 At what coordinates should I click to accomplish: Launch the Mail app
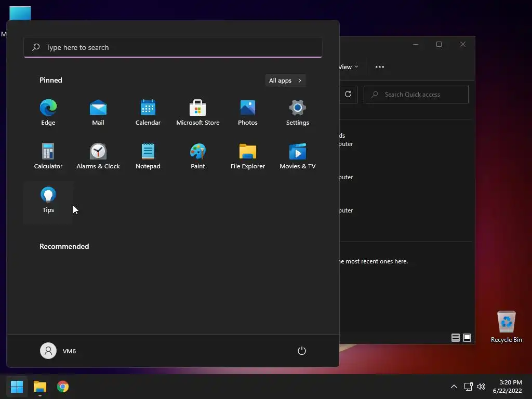(x=98, y=113)
